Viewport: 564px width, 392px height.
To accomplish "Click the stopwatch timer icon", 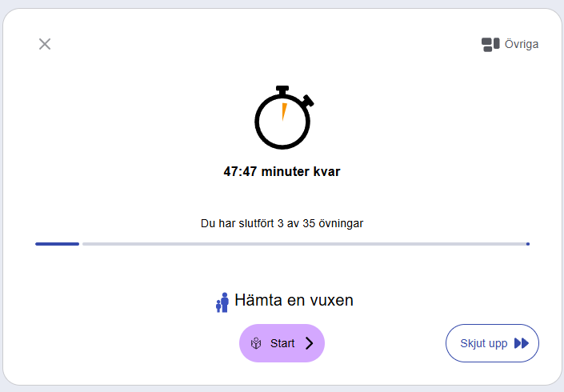I will pyautogui.click(x=282, y=118).
